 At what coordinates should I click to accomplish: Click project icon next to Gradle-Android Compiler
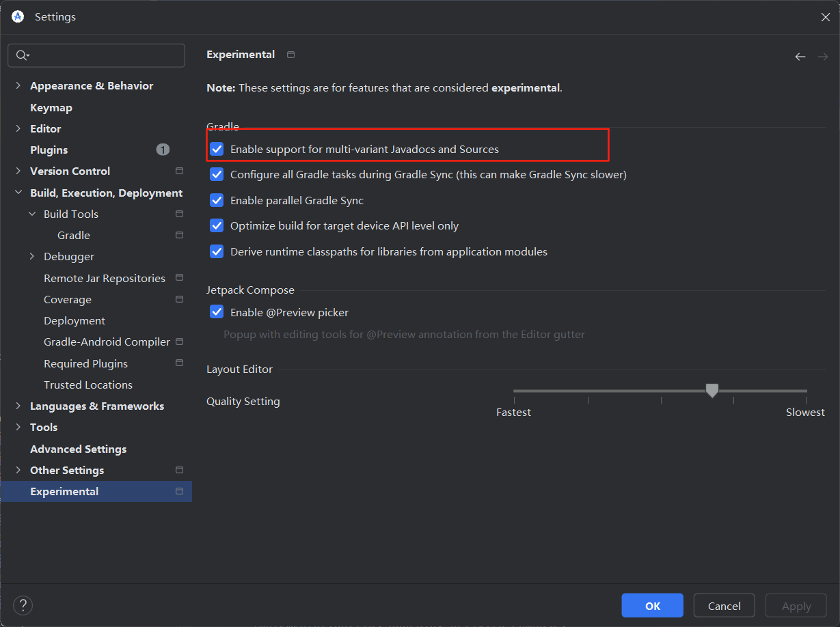click(x=179, y=342)
